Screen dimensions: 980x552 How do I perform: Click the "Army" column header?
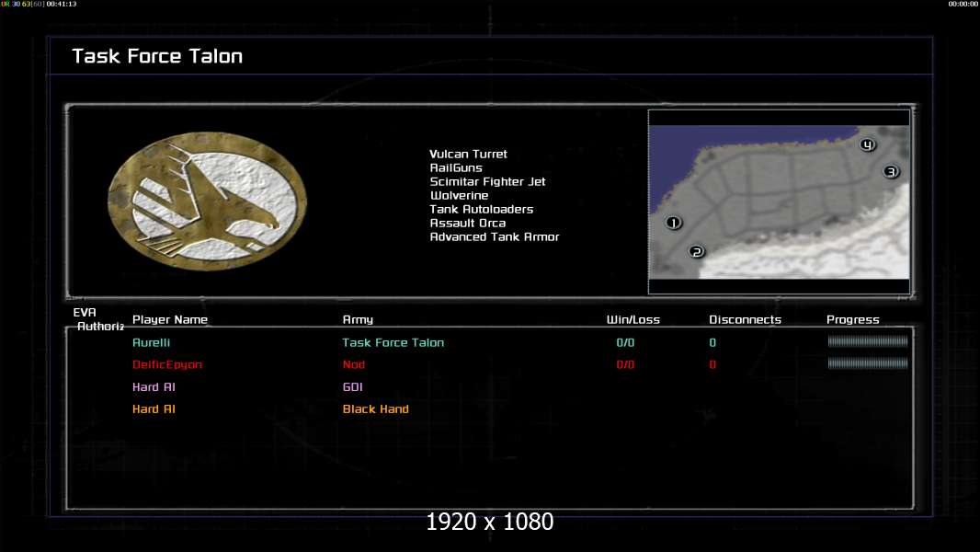[358, 319]
